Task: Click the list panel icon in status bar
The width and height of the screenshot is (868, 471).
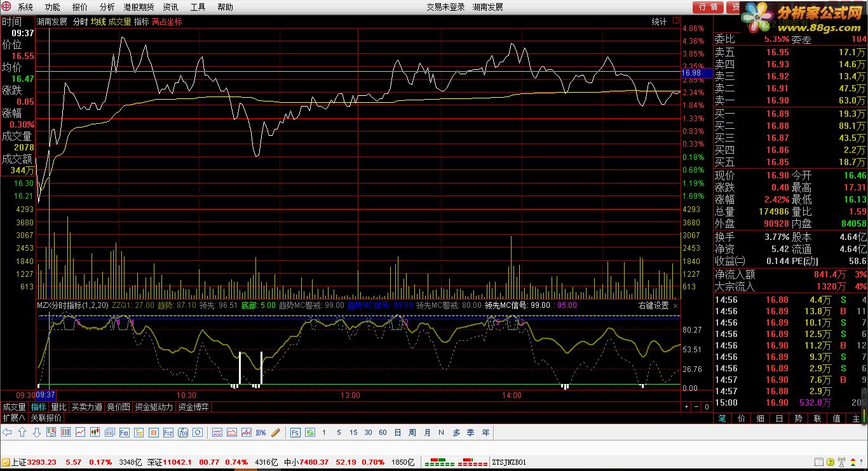Action: pyautogui.click(x=819, y=461)
